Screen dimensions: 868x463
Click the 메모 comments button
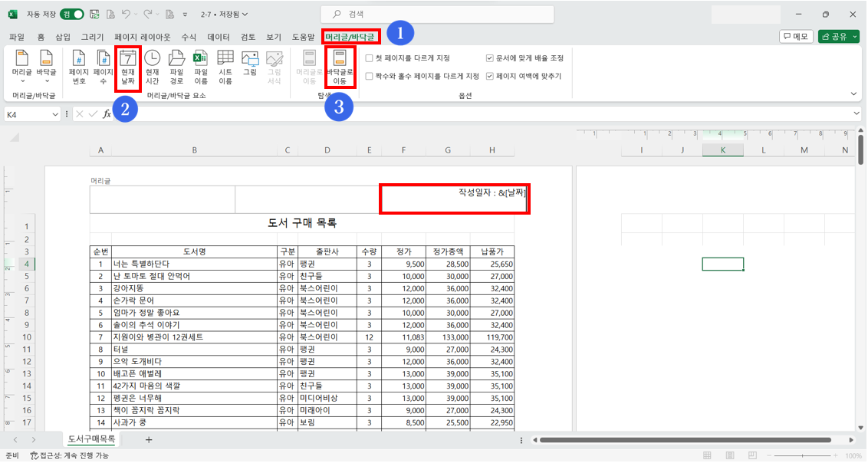coord(796,37)
